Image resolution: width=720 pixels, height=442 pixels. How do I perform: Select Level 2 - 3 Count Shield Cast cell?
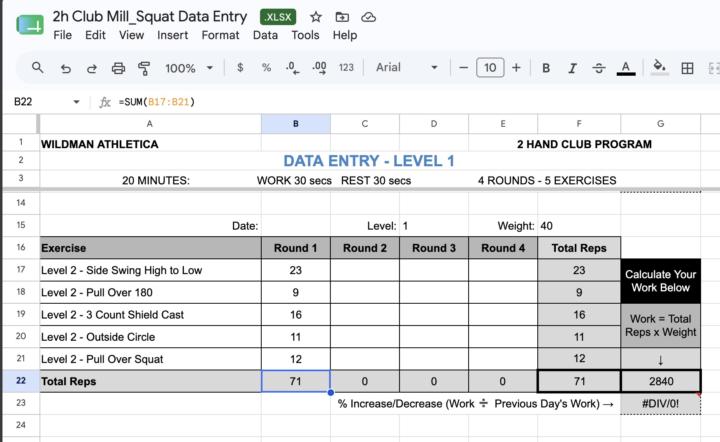tap(150, 314)
